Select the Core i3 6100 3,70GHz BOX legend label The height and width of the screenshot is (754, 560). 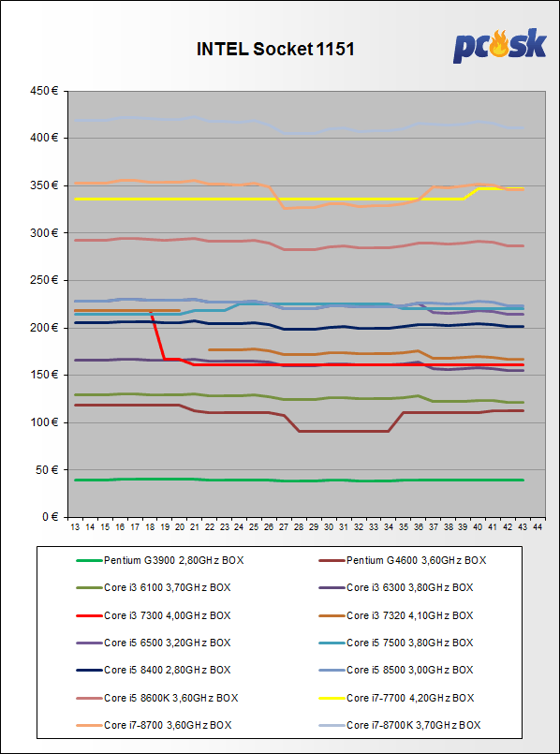click(168, 587)
